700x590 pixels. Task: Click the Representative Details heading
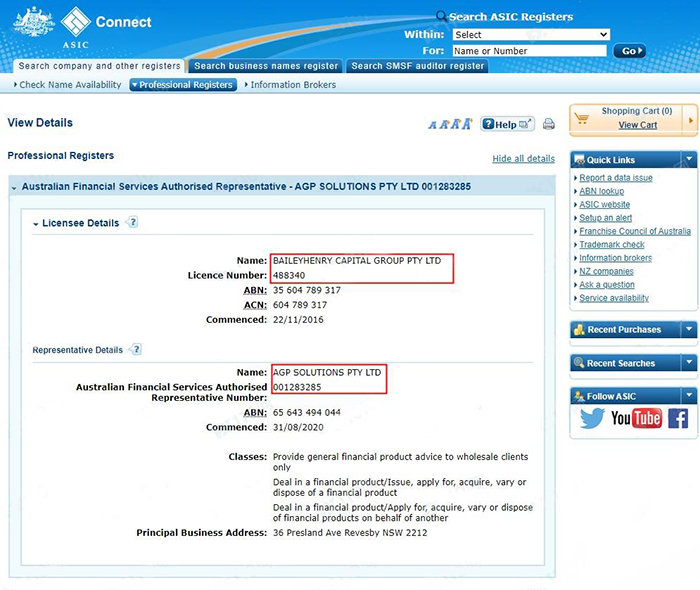tap(77, 350)
